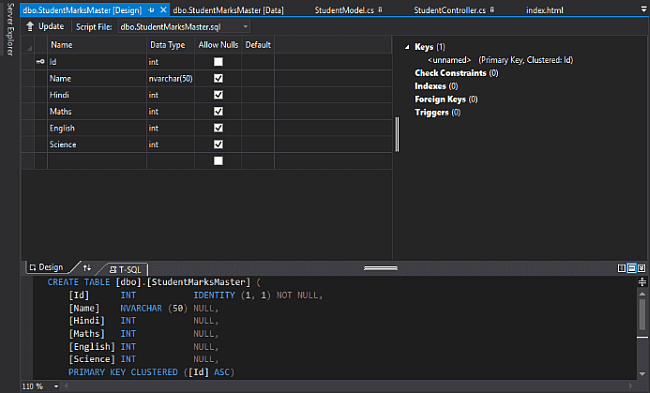The image size is (650, 393).
Task: Swap panes with the up-down arrows icon
Action: pos(87,268)
